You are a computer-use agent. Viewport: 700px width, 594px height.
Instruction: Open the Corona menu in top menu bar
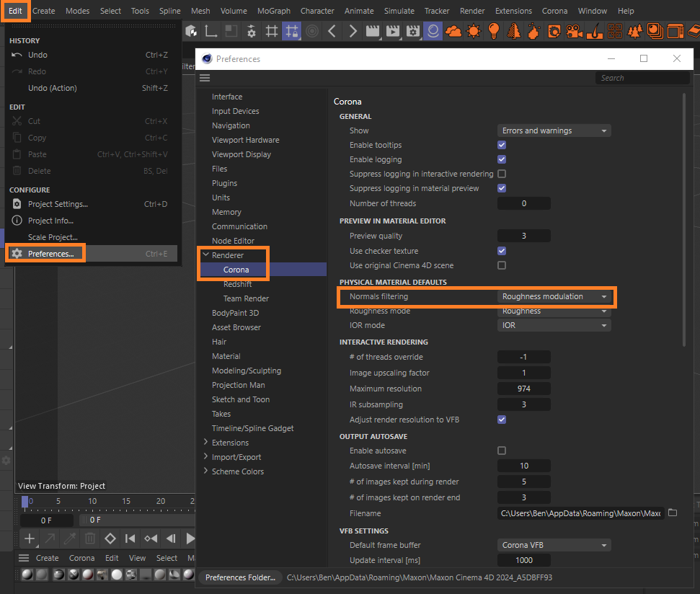click(x=554, y=11)
